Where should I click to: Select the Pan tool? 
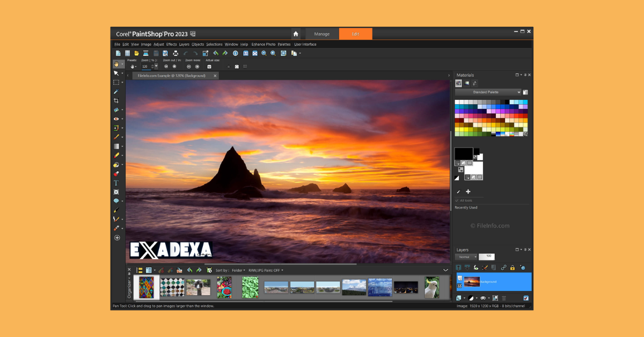(116, 63)
